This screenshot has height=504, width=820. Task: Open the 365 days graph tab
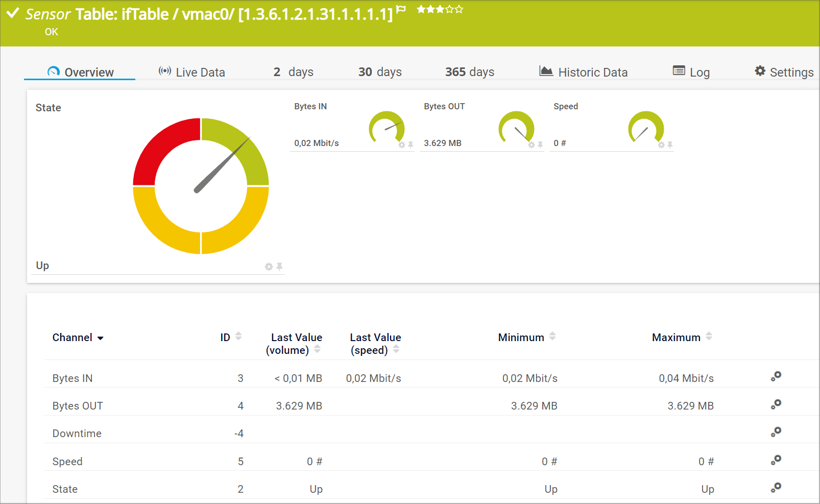[x=470, y=72]
